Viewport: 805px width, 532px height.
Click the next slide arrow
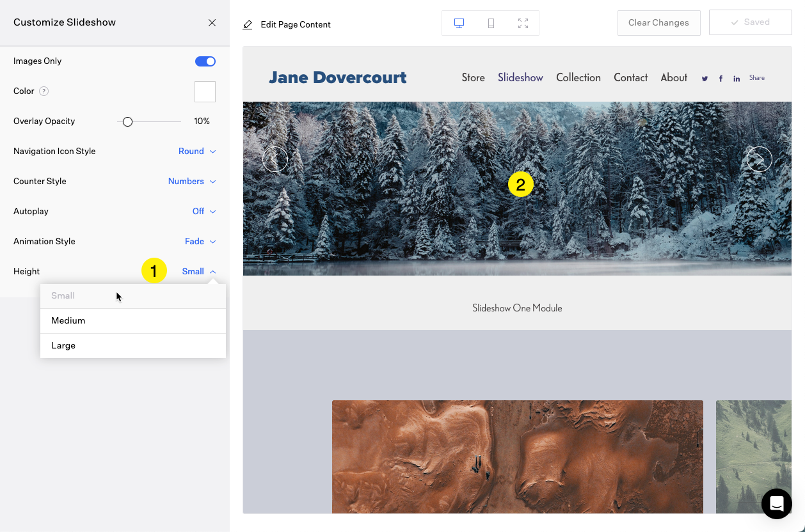pyautogui.click(x=759, y=159)
